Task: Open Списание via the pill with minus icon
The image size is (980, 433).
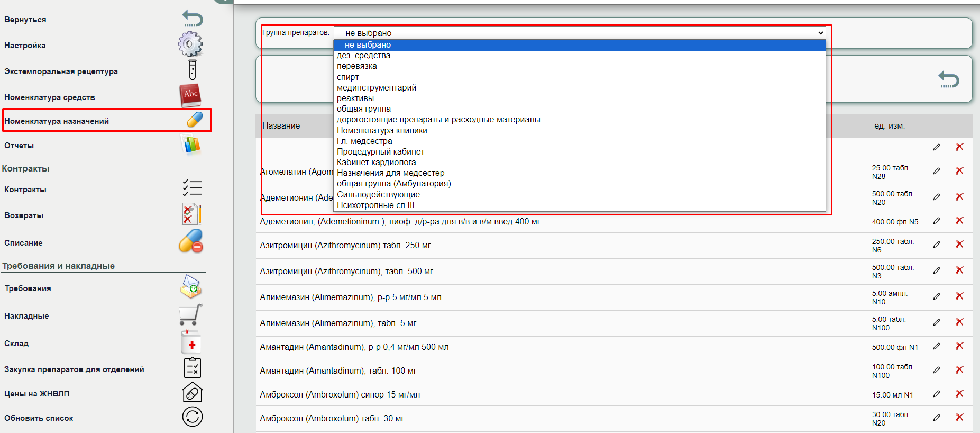Action: click(x=191, y=241)
